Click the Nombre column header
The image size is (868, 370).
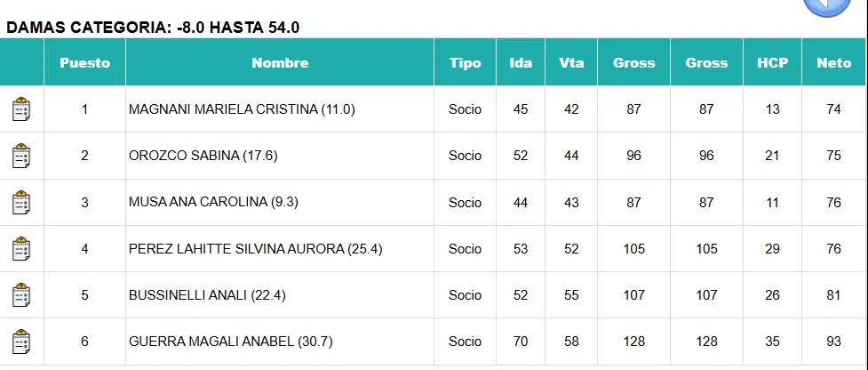coord(280,63)
